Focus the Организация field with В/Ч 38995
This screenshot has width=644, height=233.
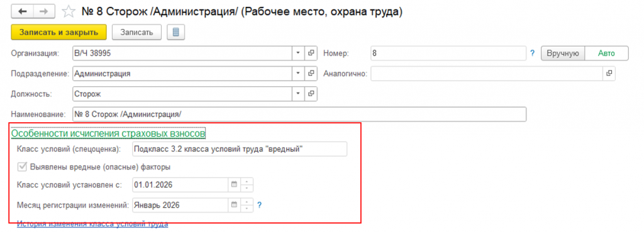[182, 53]
